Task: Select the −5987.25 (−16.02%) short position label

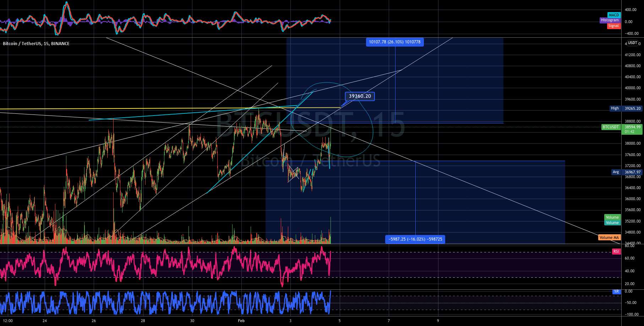Action: point(415,239)
